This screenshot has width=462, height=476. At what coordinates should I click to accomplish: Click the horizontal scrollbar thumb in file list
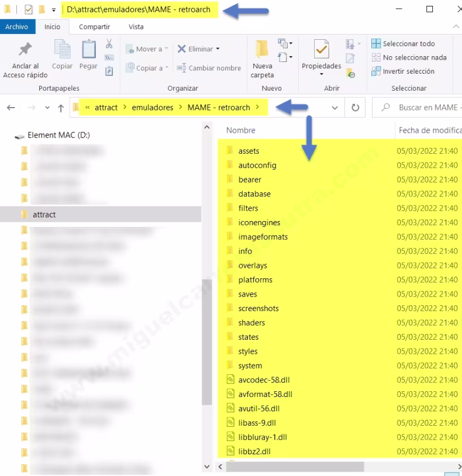click(295, 466)
